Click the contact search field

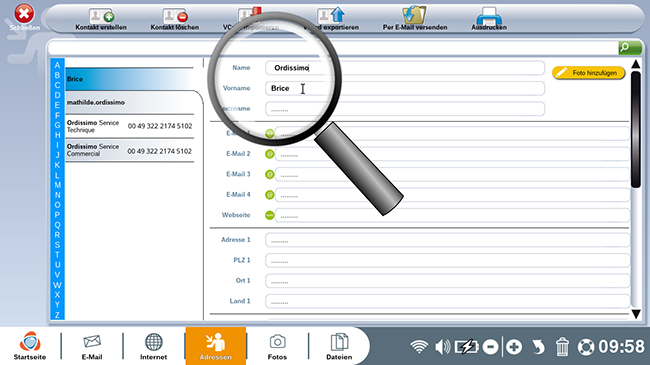point(333,48)
